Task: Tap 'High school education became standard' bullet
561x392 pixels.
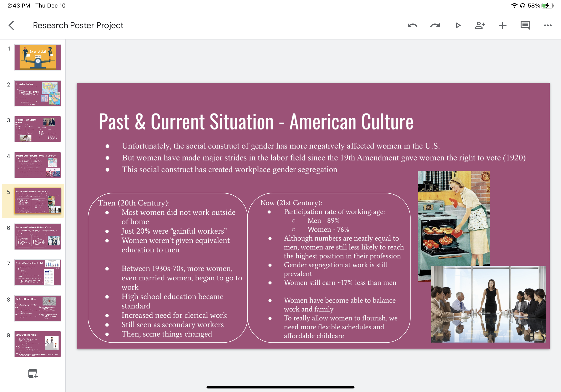Action: 172,301
